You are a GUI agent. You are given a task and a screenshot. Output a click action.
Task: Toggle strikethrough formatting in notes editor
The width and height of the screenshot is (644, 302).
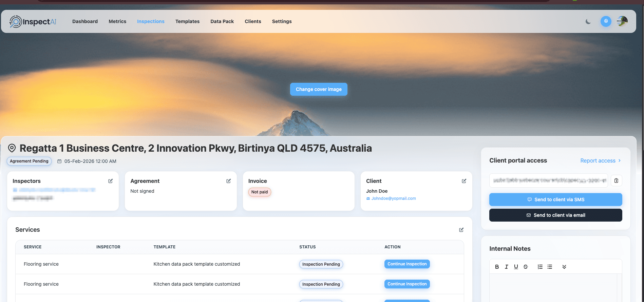click(x=525, y=267)
